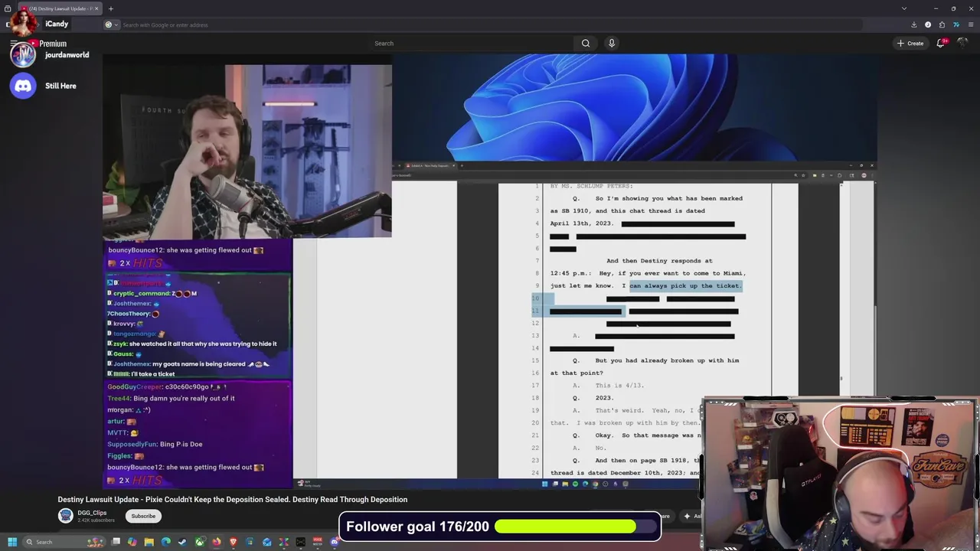Click the chat message from bouncyBounce12 at top

click(186, 250)
